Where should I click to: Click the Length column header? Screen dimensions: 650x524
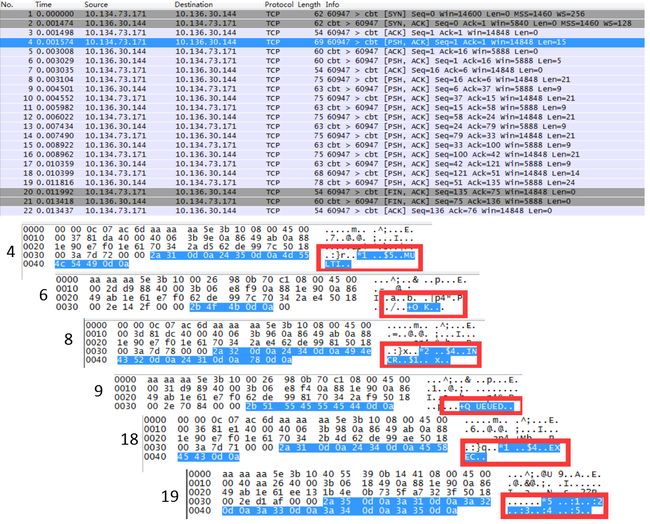[309, 5]
